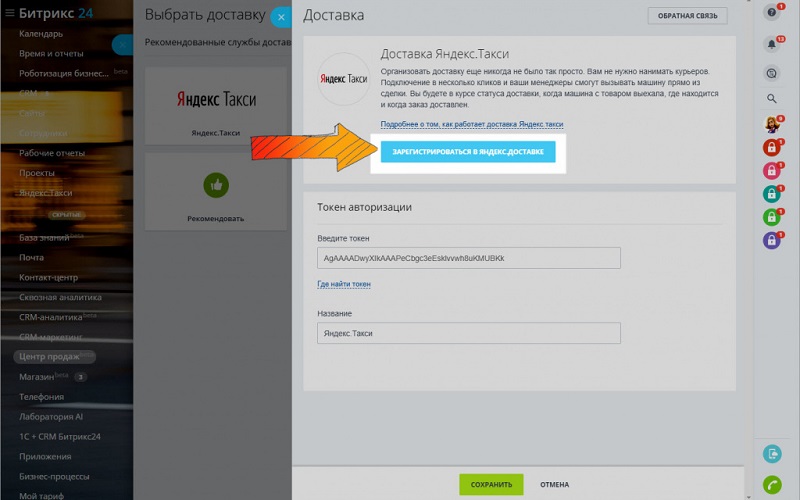Screen dimensions: 800x500
Task: Close the Доставка panel with the blue X
Action: pyautogui.click(x=281, y=17)
